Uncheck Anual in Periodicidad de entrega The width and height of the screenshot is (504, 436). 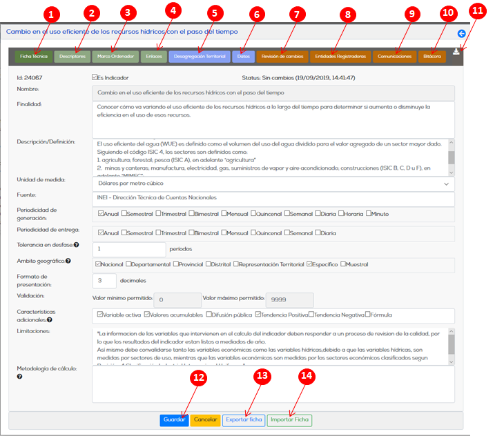pos(101,232)
